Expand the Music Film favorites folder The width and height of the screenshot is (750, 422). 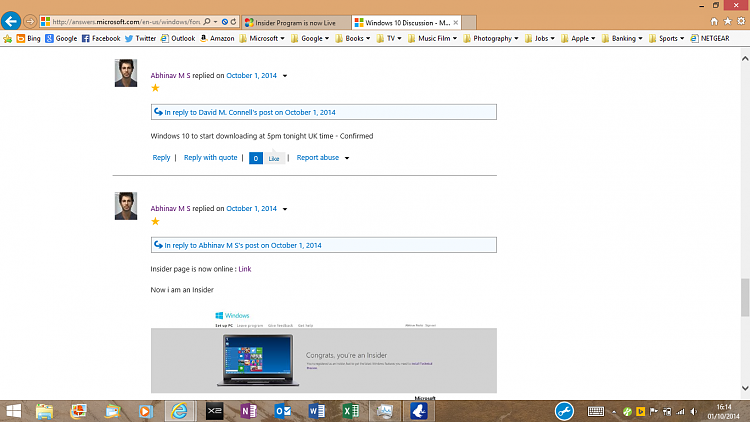tap(432, 38)
